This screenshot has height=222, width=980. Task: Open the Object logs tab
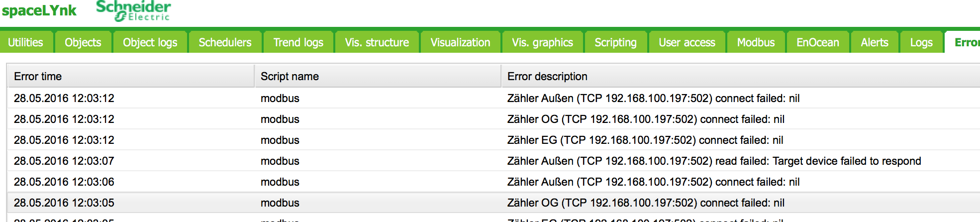(150, 42)
